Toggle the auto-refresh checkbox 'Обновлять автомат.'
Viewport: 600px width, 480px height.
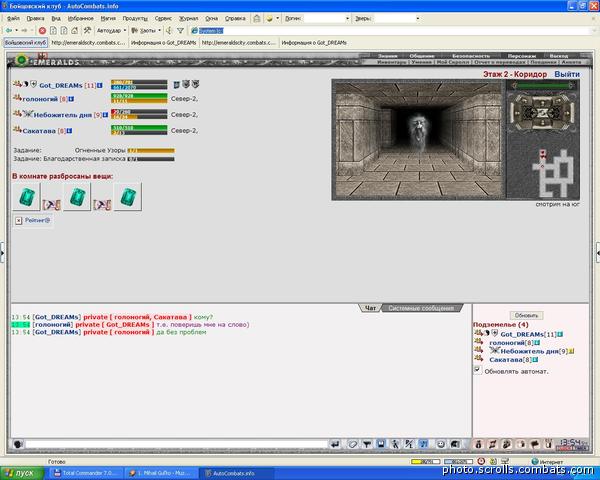477,370
